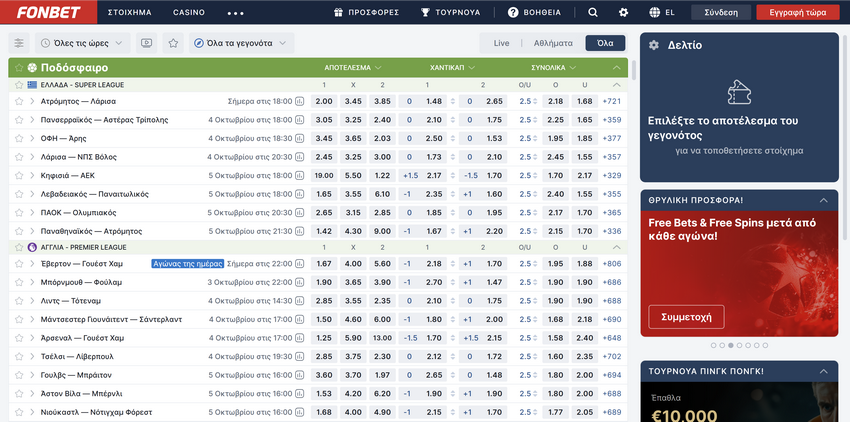Open bet slip settings gear beside Δελτίο
This screenshot has width=850, height=422.
click(x=654, y=45)
